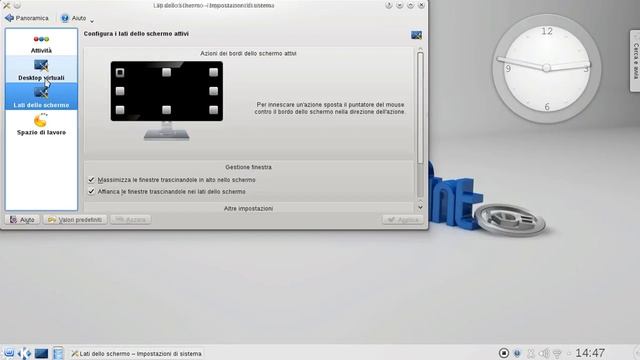Click the bottom-left screen corner square
Viewport: 640px width, 360px height.
click(120, 110)
